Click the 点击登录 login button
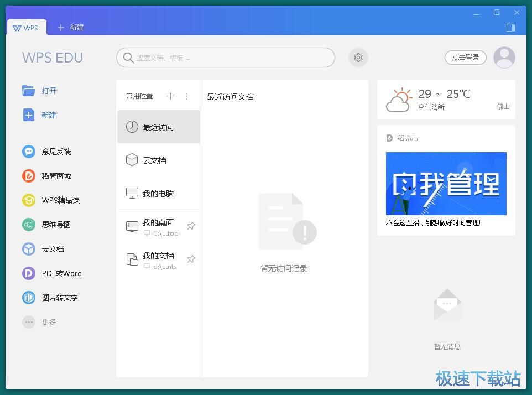 pyautogui.click(x=466, y=58)
